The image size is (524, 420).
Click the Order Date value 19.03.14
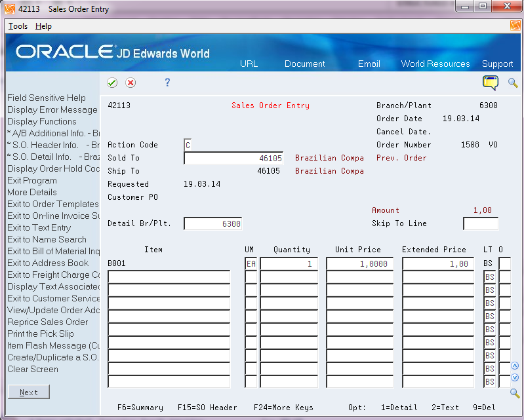pos(461,119)
